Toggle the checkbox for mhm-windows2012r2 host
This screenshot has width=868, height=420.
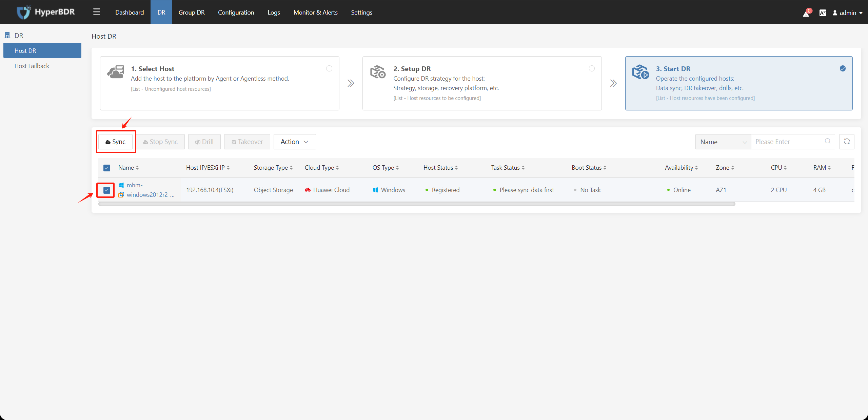pos(106,190)
